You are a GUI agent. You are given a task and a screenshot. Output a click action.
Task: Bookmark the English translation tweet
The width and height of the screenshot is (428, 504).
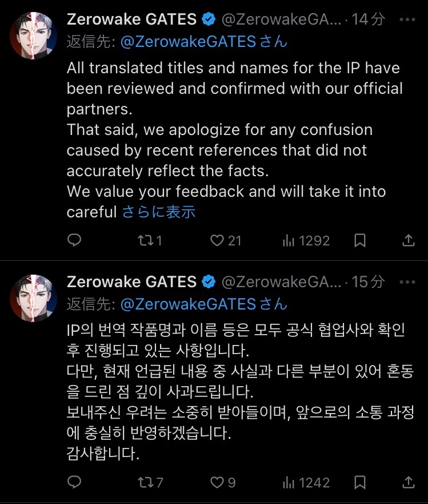[x=359, y=241]
